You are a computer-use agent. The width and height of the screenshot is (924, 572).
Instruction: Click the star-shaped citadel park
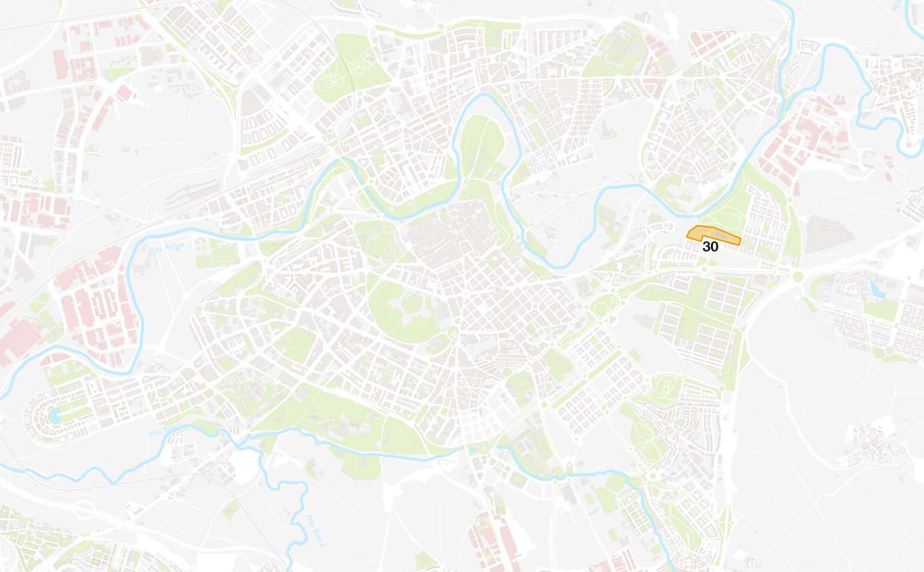[405, 311]
